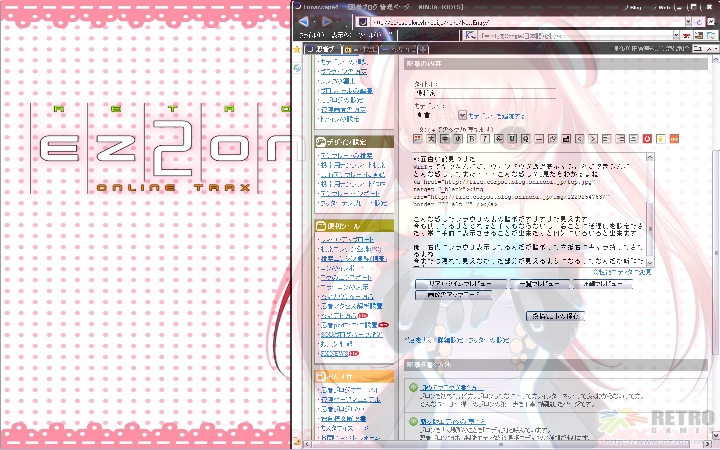Open a new tab with plus button

pyautogui.click(x=422, y=49)
